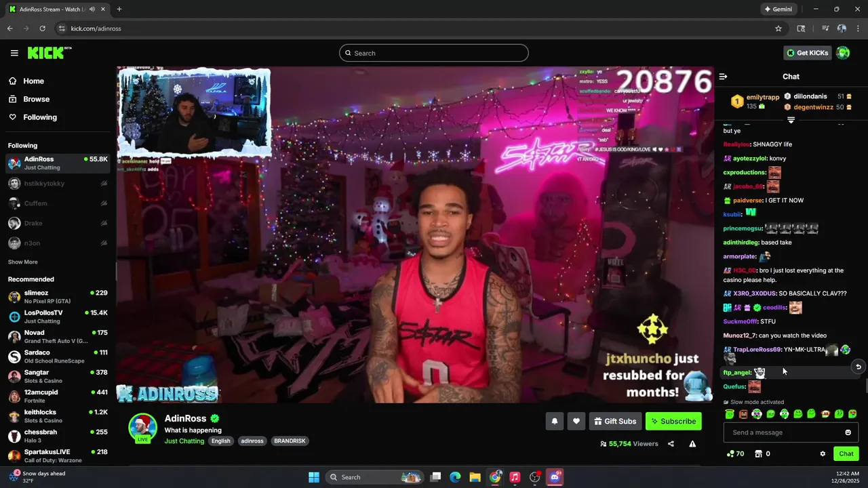Open File Explorer from the taskbar
Image resolution: width=868 pixels, height=488 pixels.
tap(475, 477)
